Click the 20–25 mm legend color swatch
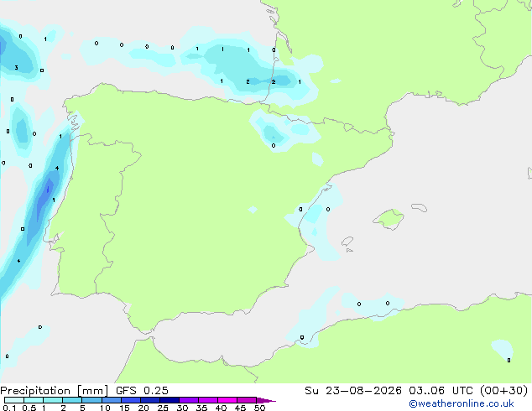This screenshot has height=411, width=532. [150, 400]
